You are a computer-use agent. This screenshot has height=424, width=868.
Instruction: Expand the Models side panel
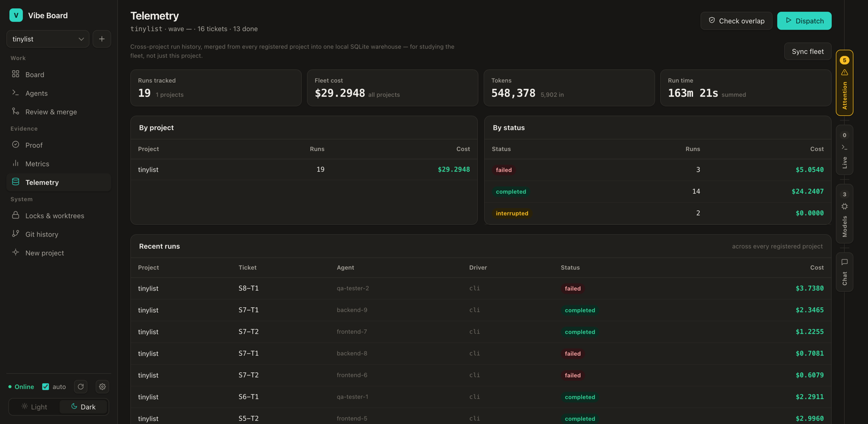(844, 214)
